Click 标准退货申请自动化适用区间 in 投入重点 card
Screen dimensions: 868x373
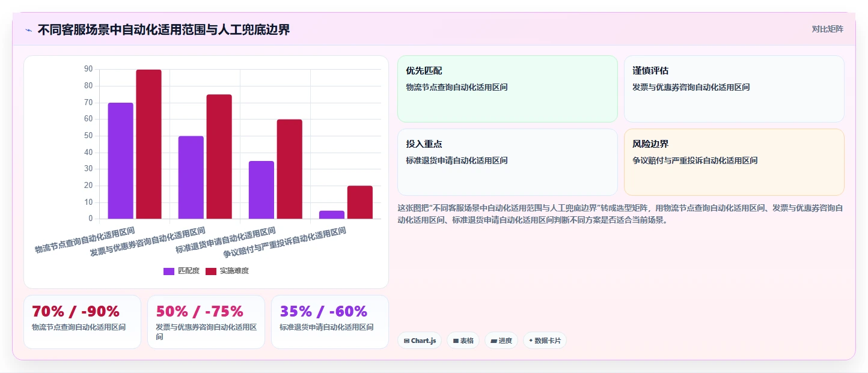(457, 160)
